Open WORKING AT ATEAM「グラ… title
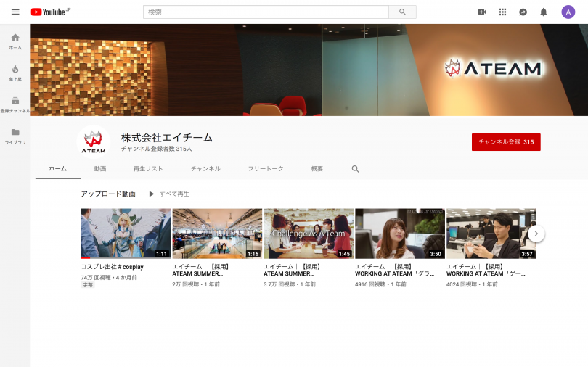The height and width of the screenshot is (367, 588). [394, 270]
